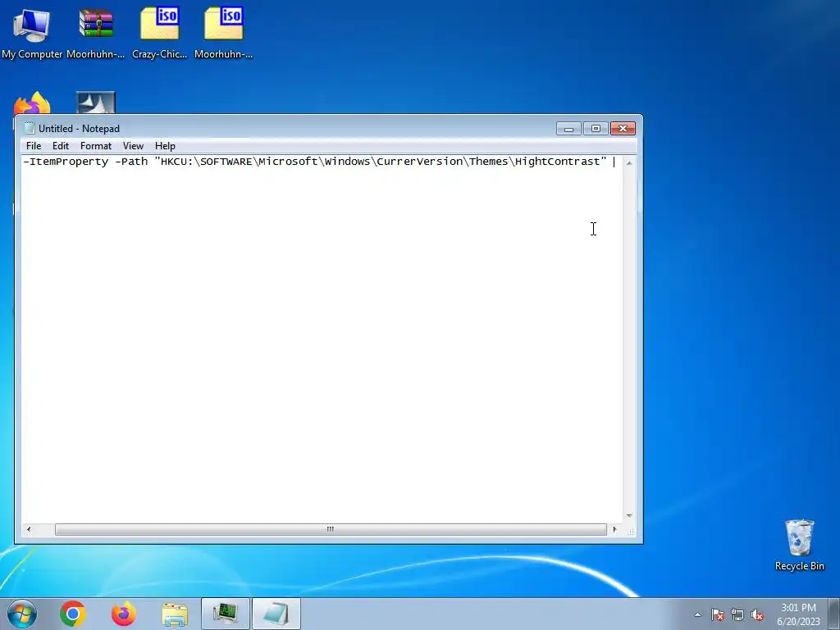The width and height of the screenshot is (840, 630).
Task: Select the Moorhuhn ISO file icon
Action: point(223,31)
